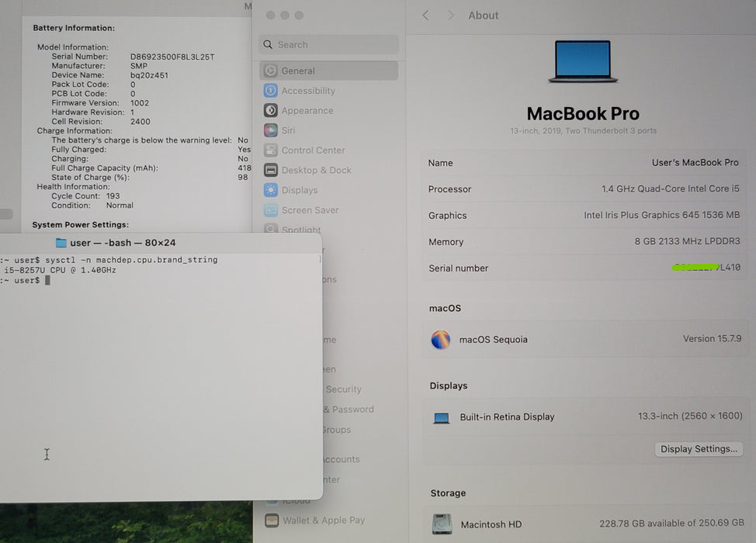Click macOS Sequoia label
Screen dimensions: 756x543
tap(493, 340)
